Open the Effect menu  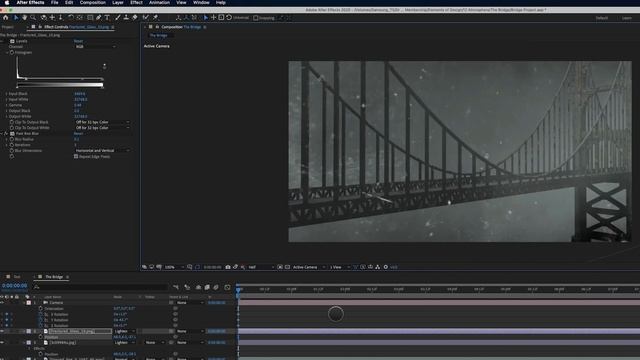[x=136, y=2]
